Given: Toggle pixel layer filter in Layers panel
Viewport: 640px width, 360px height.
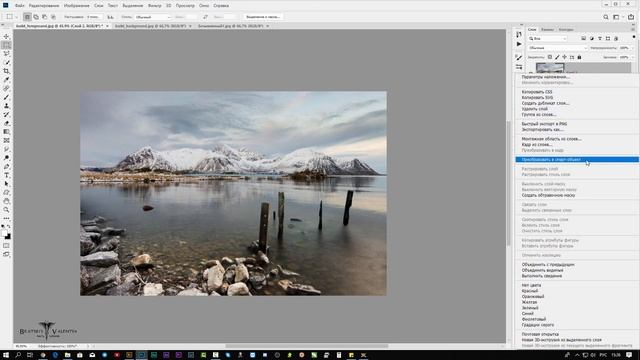Looking at the screenshot, I should point(584,38).
